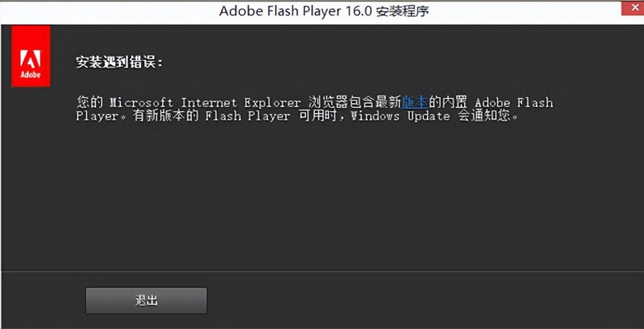This screenshot has width=644, height=329.
Task: Click the white "A" symbol in Adobe logo
Action: point(31,59)
